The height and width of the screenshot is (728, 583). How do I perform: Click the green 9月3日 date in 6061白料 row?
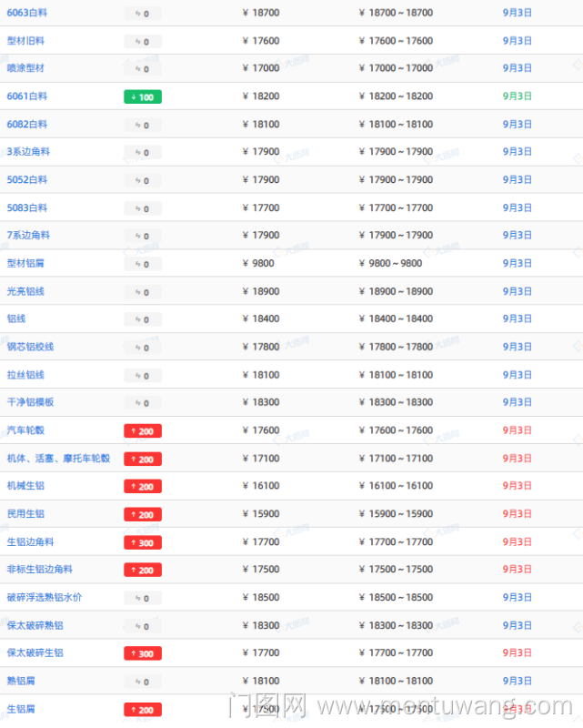click(517, 96)
